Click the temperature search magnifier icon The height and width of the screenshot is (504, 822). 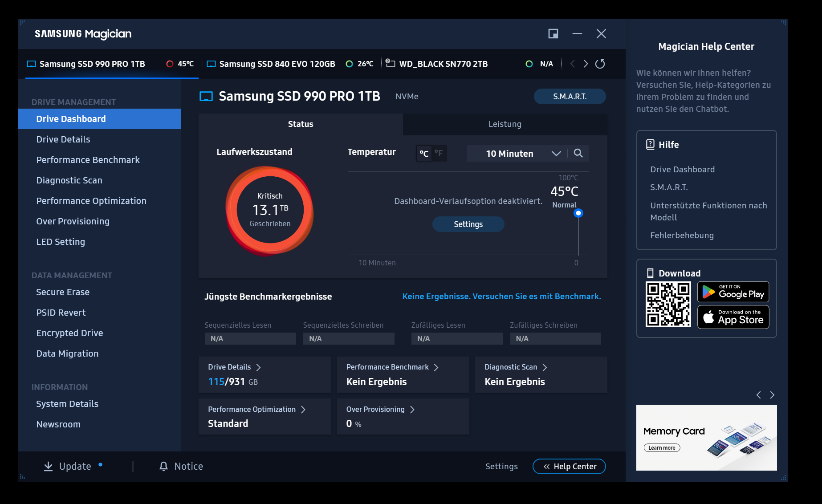[578, 153]
